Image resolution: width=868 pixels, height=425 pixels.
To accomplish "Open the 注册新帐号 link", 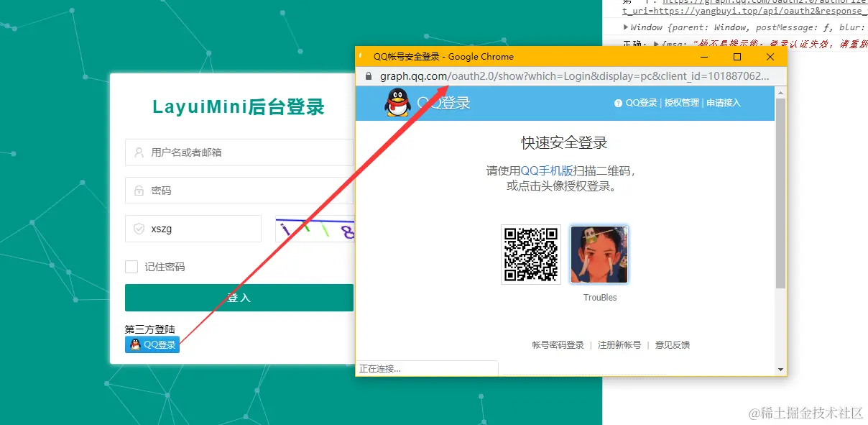I will pyautogui.click(x=619, y=345).
